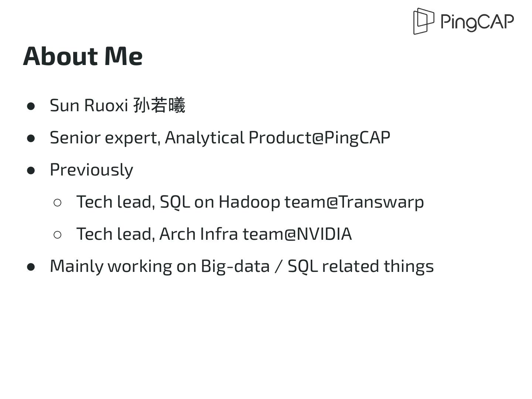The width and height of the screenshot is (532, 399).
Task: Click team@Transwarp text
Action: [x=354, y=202]
